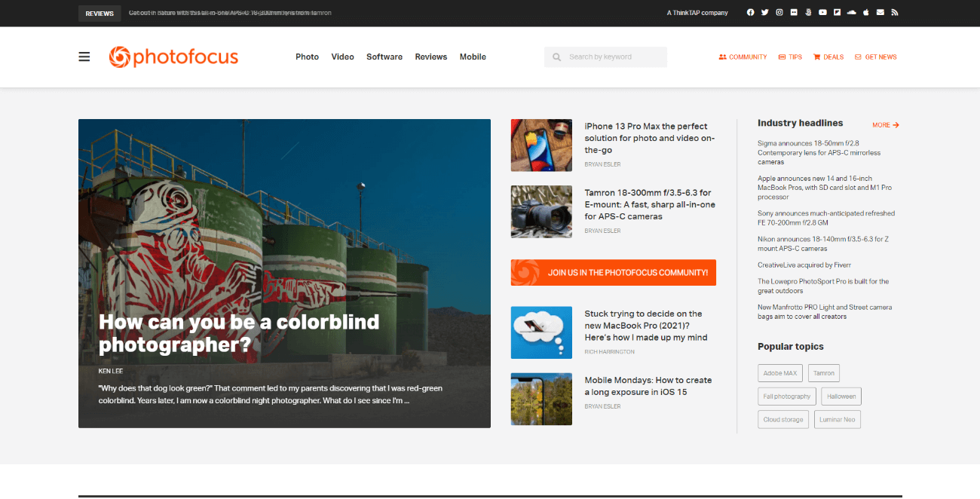Open the Reviews menu
This screenshot has height=499, width=980.
pyautogui.click(x=431, y=57)
